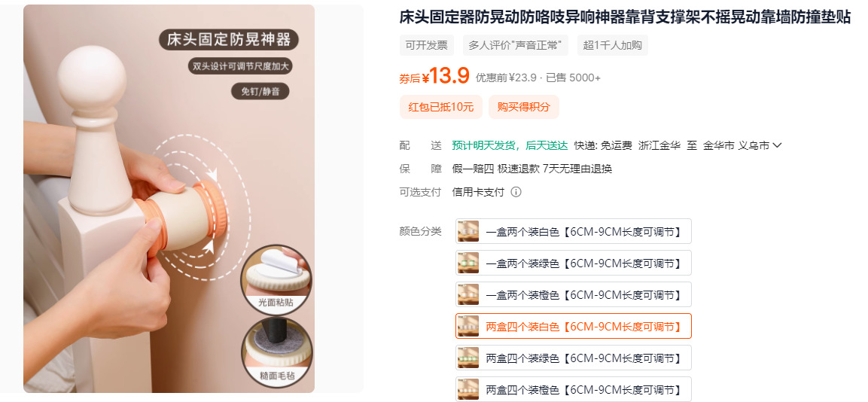The image size is (868, 402).
Task: Click the thumbnail icon of 一盒两个装白色
Action: tap(468, 231)
